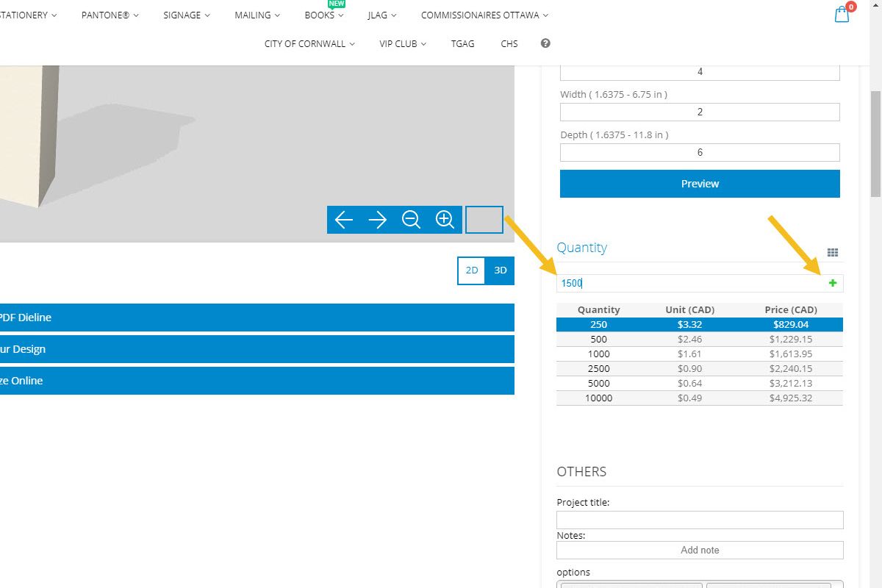Viewport: 882px width, 588px height.
Task: Expand the PANTONE® menu
Action: 109,15
